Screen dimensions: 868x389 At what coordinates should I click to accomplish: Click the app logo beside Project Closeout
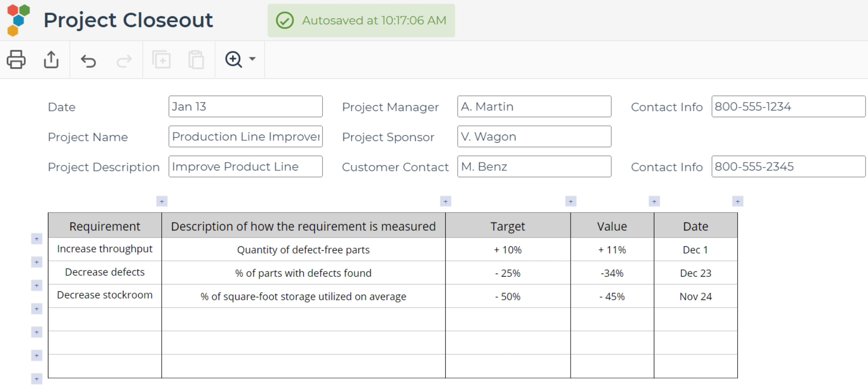18,20
